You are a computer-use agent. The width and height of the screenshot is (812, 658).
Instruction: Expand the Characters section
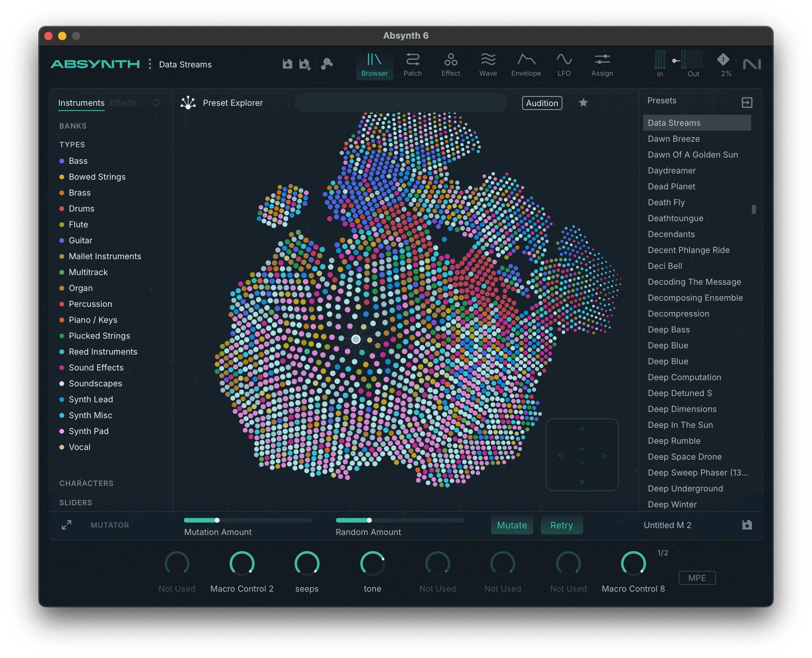[86, 483]
